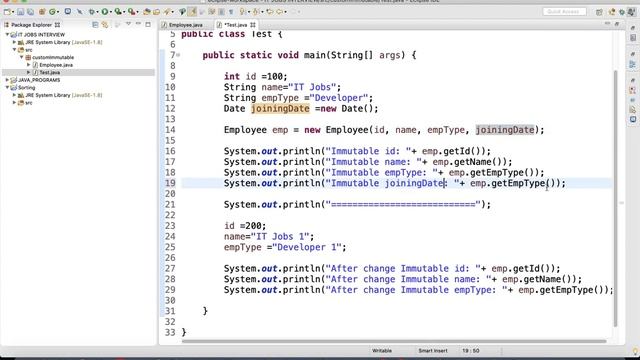This screenshot has height=360, width=640.
Task: Click the editor horizontal scrollbar
Action: point(394,341)
